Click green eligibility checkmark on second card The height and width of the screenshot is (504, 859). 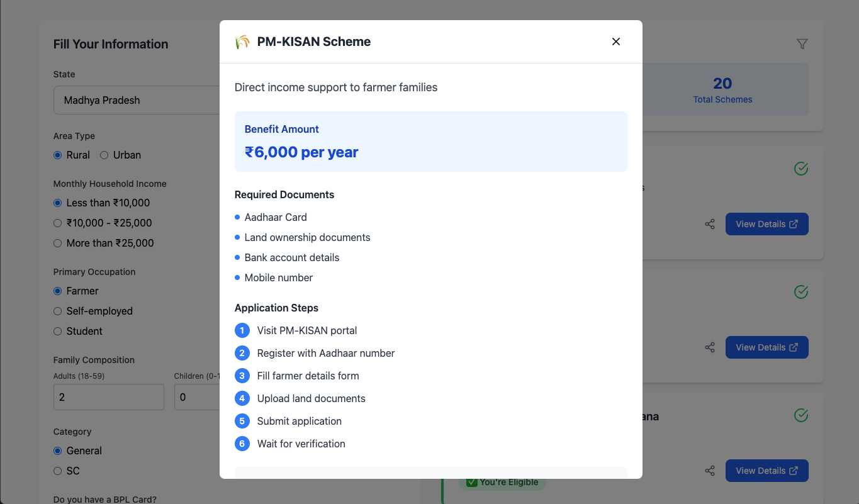pyautogui.click(x=800, y=292)
